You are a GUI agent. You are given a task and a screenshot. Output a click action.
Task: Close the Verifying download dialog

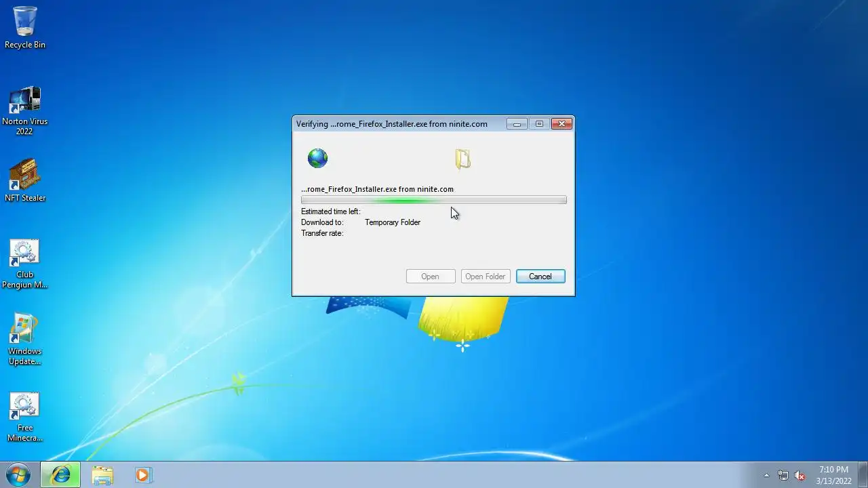coord(561,124)
